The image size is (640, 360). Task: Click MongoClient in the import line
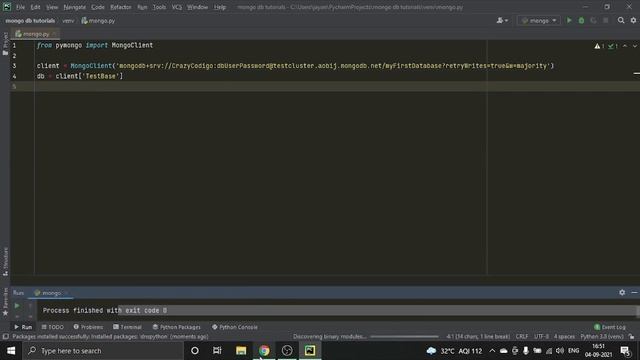point(132,45)
